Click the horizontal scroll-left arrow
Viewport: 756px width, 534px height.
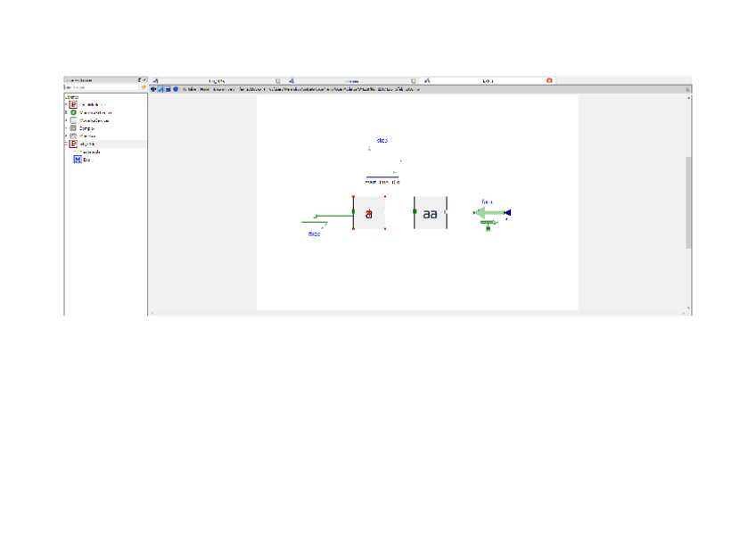click(152, 313)
